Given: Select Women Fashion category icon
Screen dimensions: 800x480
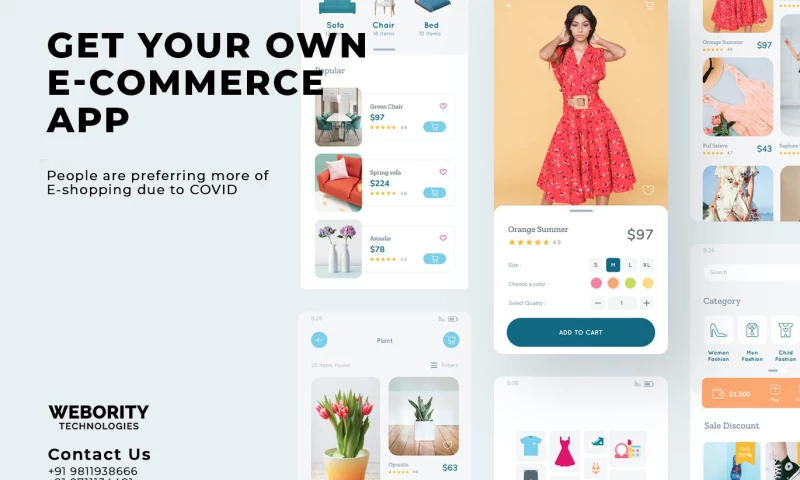Looking at the screenshot, I should click(718, 331).
